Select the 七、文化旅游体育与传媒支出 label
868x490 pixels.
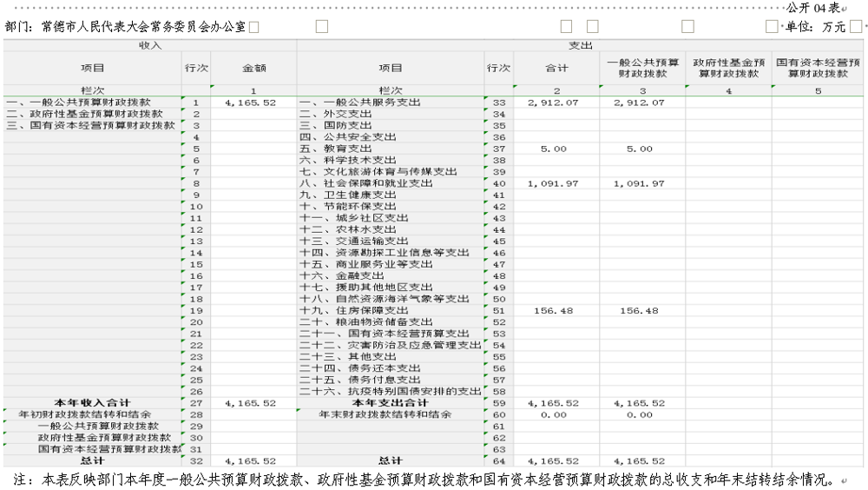[x=378, y=172]
